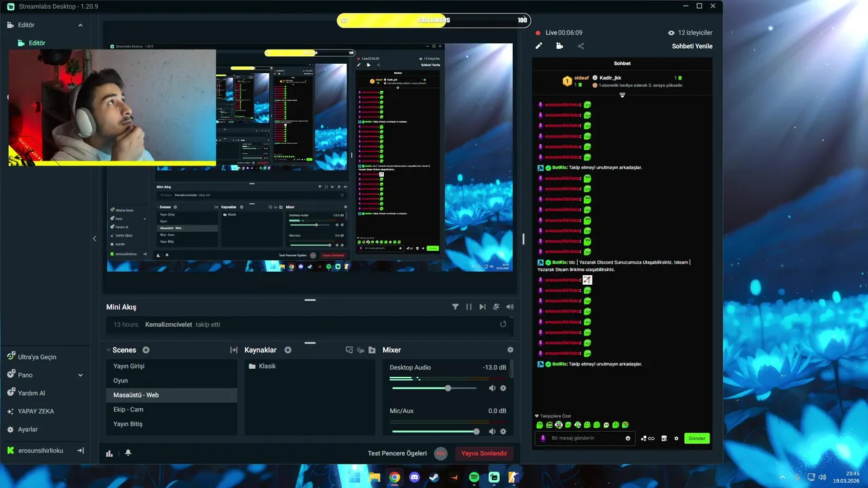Open scene transitions icon next to Scenes
The height and width of the screenshot is (488, 868).
(x=233, y=350)
